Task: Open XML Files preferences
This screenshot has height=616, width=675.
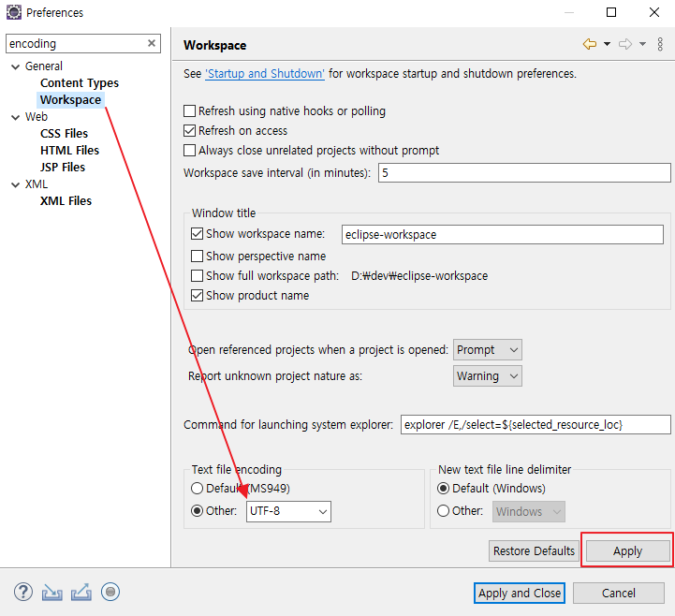Action: [x=66, y=201]
